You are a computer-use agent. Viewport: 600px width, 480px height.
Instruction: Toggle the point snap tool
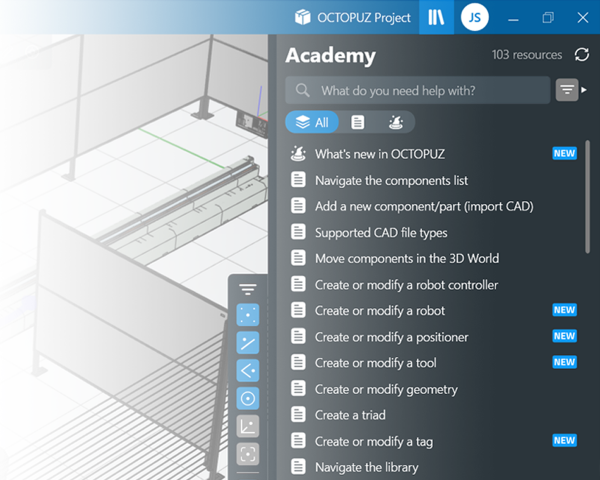point(248,315)
